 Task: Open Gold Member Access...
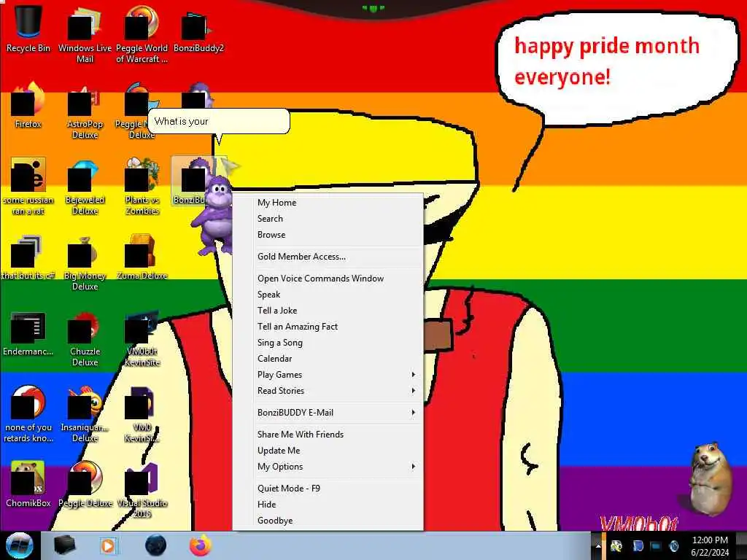336,257
